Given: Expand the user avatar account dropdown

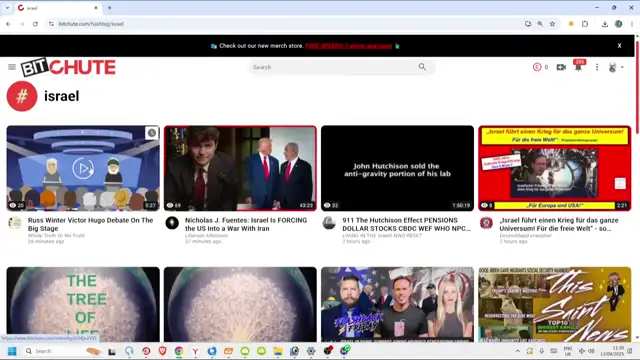Looking at the screenshot, I should 616,67.
